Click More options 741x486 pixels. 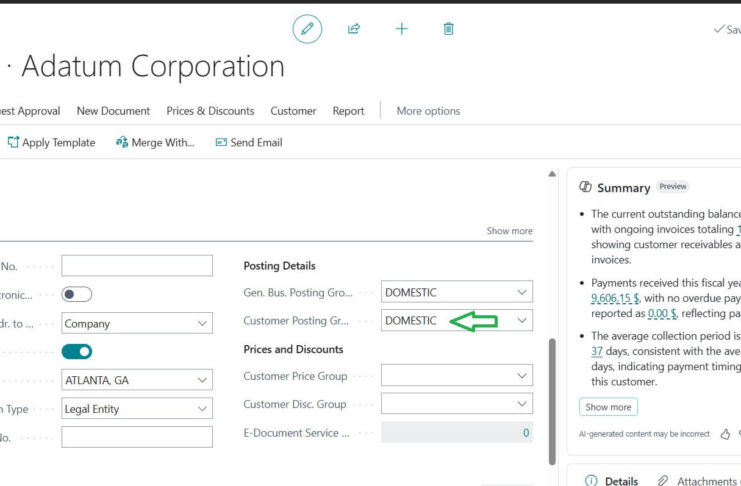[428, 111]
